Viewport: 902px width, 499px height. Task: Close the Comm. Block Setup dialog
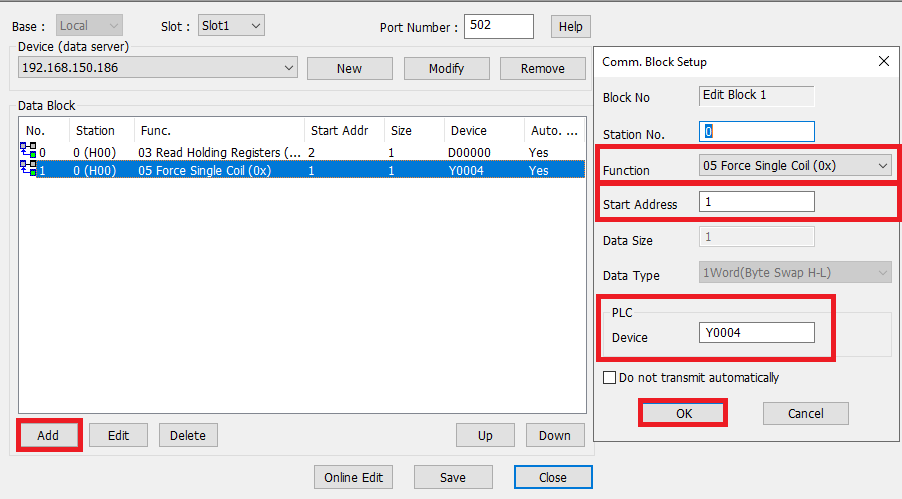coord(884,61)
